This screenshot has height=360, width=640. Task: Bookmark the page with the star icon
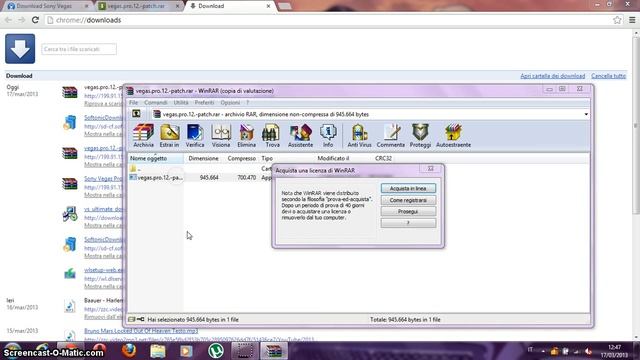617,20
